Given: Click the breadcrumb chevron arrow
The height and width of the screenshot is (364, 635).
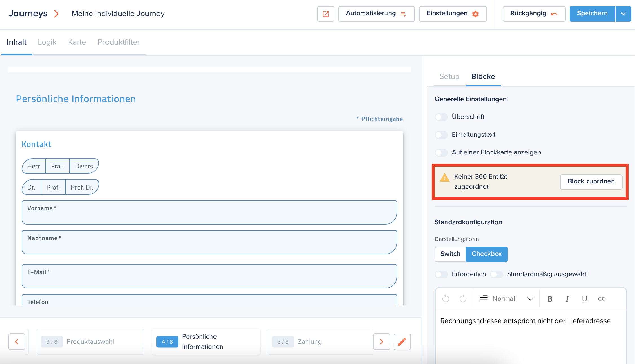Looking at the screenshot, I should tap(56, 14).
